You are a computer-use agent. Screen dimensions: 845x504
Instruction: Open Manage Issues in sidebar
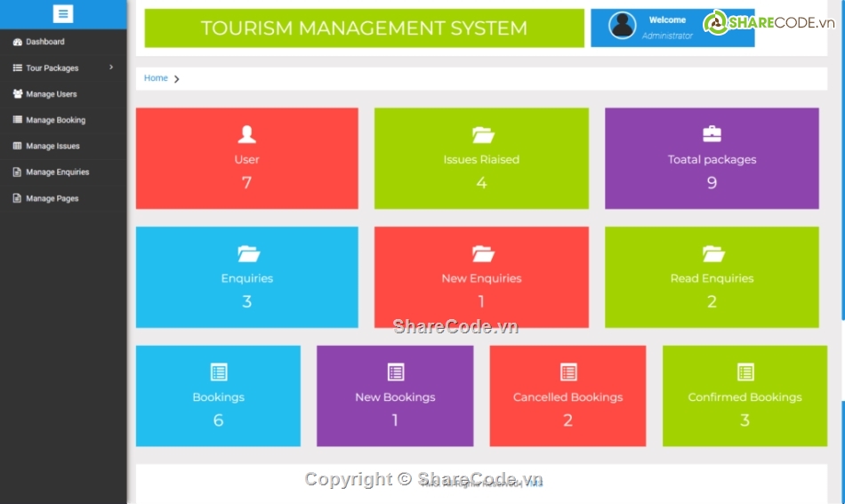pyautogui.click(x=63, y=146)
